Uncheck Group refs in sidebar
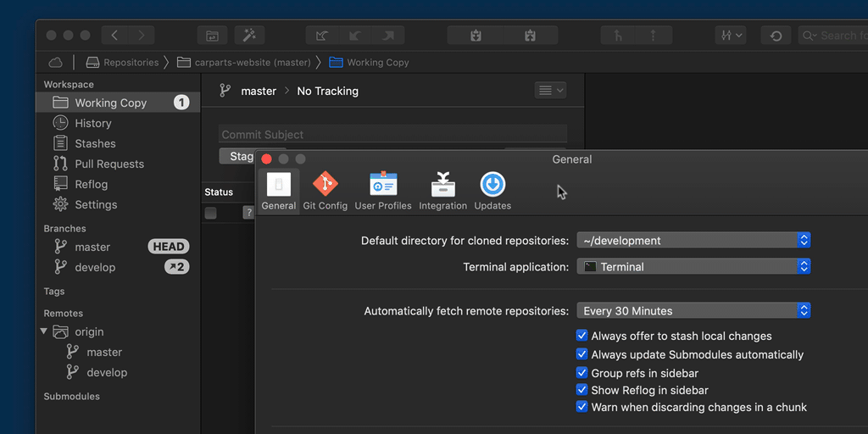868x434 pixels. coord(582,373)
